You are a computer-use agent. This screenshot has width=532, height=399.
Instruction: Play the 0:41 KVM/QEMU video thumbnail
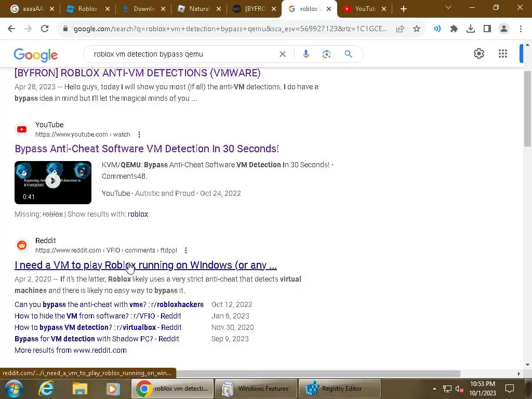pos(53,182)
